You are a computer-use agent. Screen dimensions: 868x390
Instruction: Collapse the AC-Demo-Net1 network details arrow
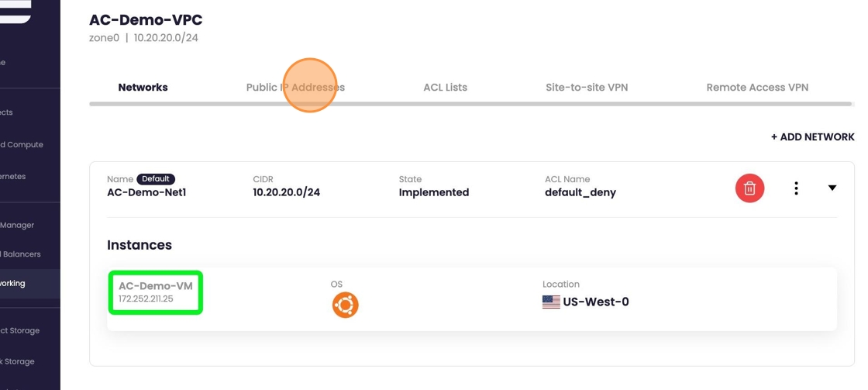click(832, 188)
